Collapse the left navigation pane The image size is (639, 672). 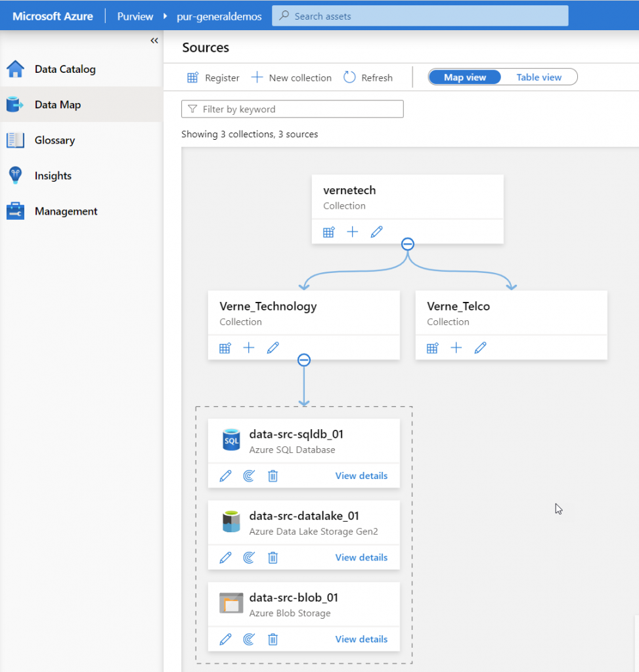click(154, 40)
